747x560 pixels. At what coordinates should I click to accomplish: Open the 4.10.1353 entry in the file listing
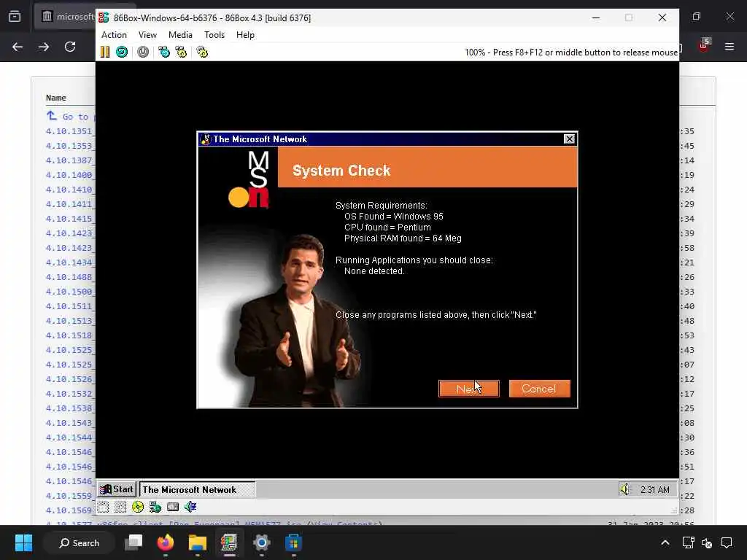coord(71,146)
